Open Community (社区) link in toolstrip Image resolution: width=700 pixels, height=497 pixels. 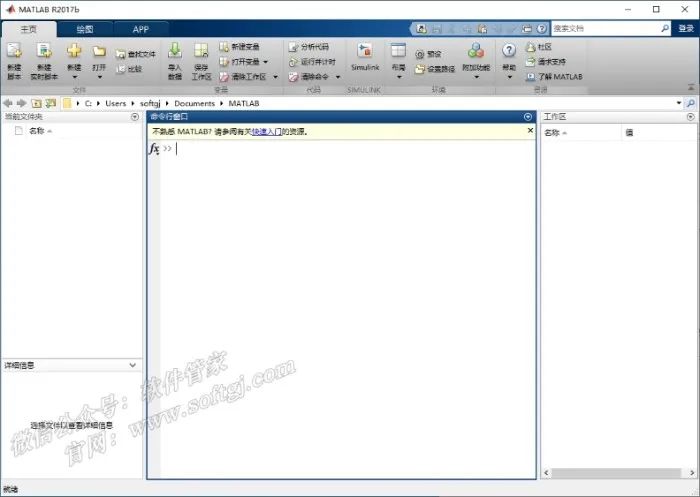538,46
